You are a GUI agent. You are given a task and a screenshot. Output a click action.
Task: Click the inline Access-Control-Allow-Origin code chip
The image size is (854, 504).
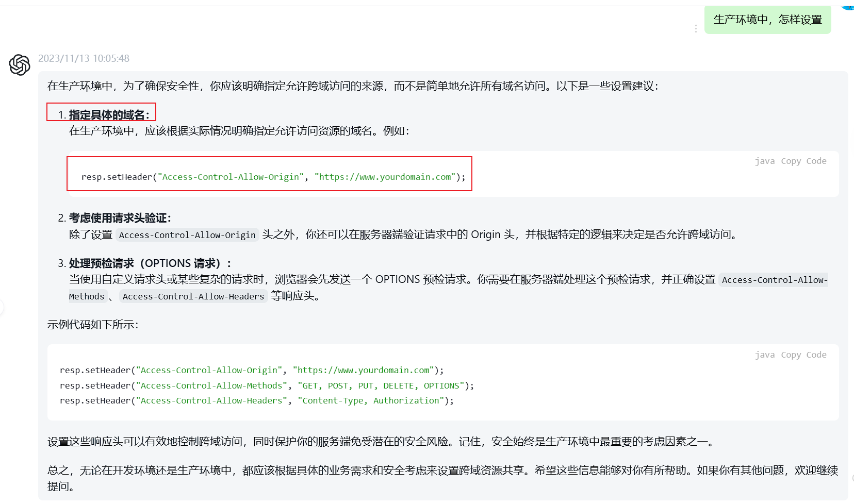pos(187,235)
